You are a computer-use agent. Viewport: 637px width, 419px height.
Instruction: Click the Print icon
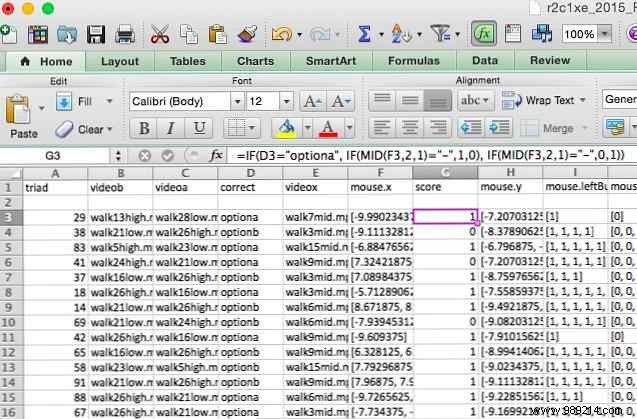pyautogui.click(x=125, y=34)
